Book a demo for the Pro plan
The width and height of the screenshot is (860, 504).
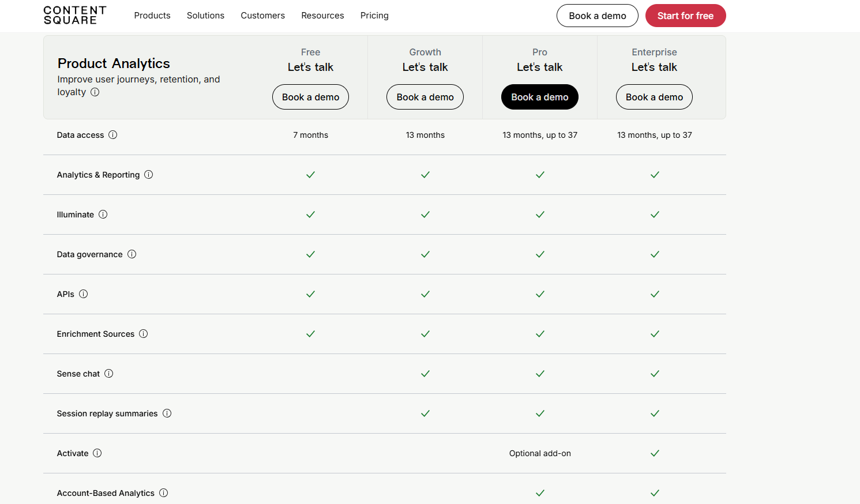[540, 97]
